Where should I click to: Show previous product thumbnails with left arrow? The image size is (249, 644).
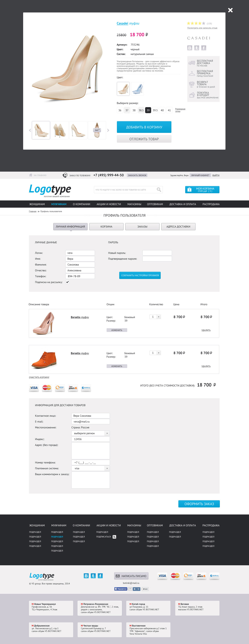(30, 130)
